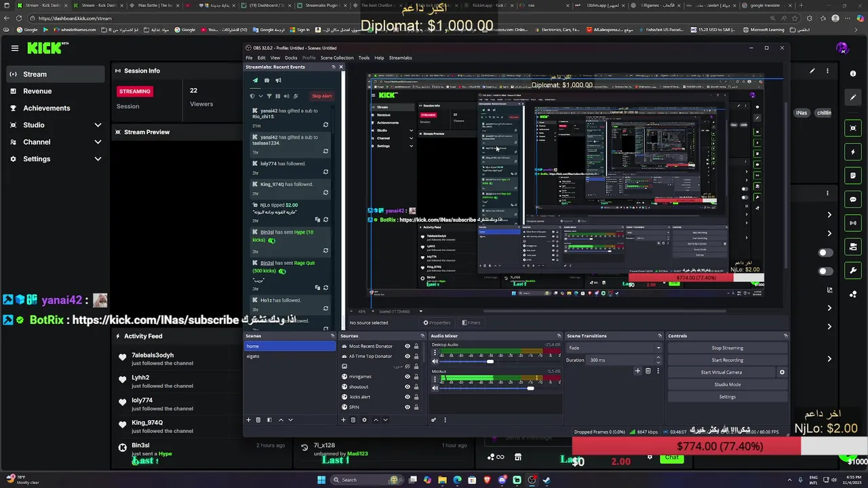Replay the yanai42 gifted sub to Rio_chi15 event
Image resolution: width=868 pixels, height=488 pixels.
(325, 125)
